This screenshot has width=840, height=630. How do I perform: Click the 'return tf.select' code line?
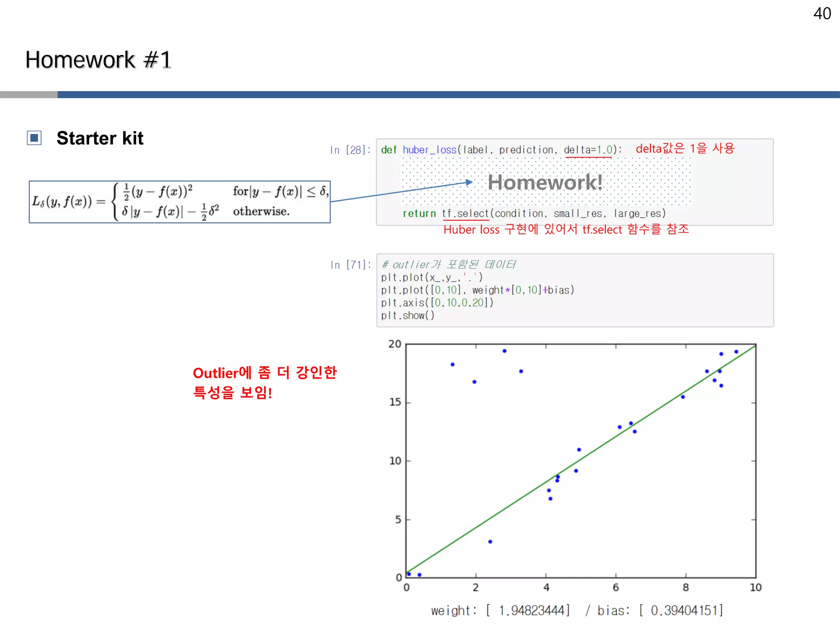tap(534, 214)
